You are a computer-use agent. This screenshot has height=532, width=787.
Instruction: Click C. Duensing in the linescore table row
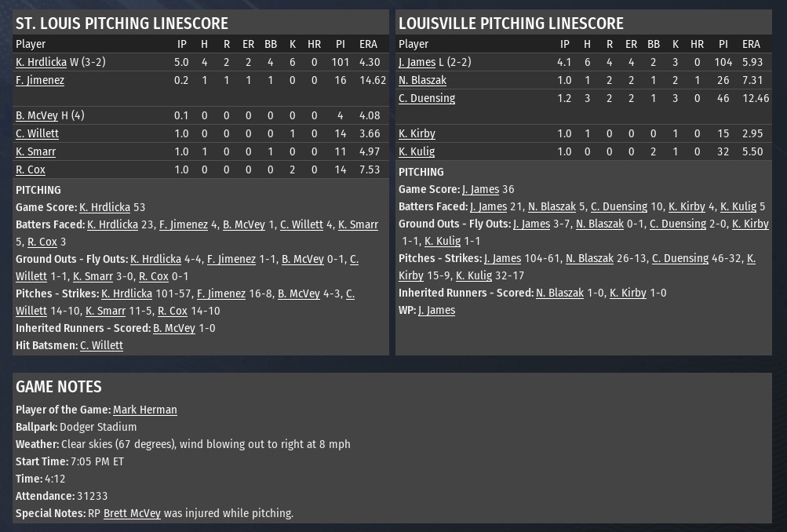[x=427, y=98]
